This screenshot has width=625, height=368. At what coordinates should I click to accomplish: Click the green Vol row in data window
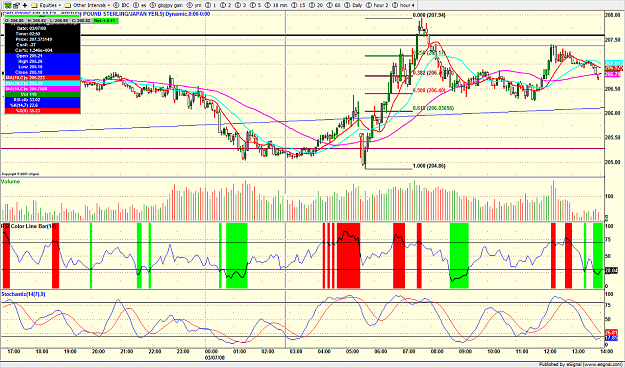tap(42, 94)
